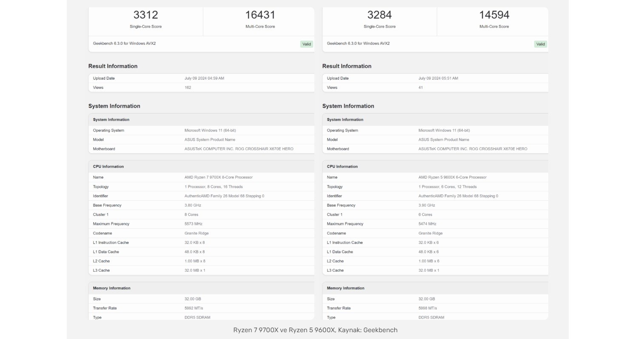Click the Identifier label in the Ryzen 5 9600X table
Screen dimensions: 644x339
tap(334, 196)
